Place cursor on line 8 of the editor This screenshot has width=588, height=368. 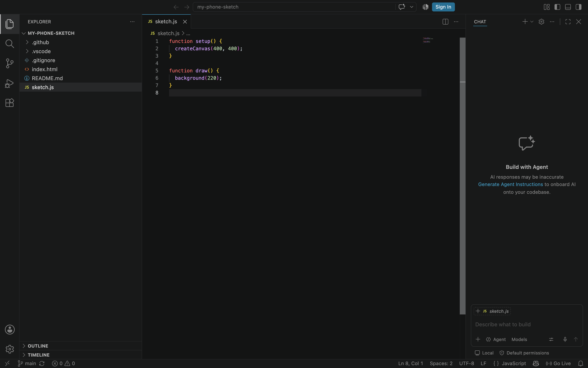(x=295, y=93)
